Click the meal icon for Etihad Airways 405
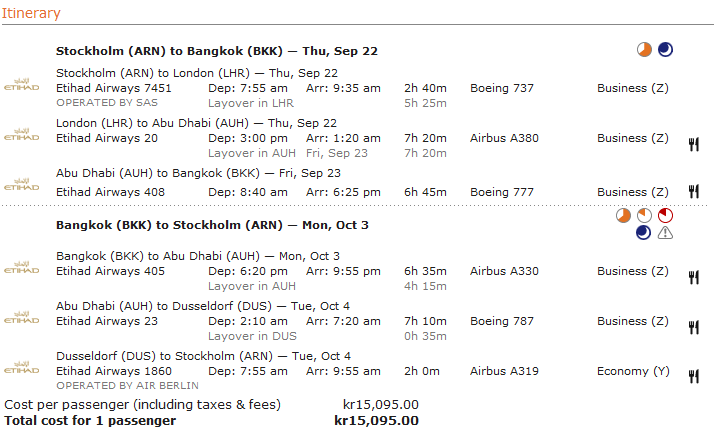 click(693, 277)
